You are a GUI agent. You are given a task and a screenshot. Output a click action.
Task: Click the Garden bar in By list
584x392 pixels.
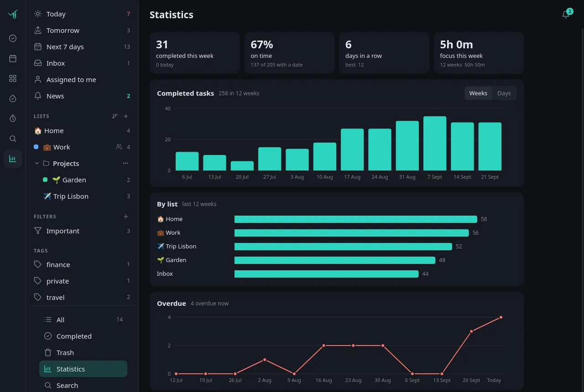335,260
